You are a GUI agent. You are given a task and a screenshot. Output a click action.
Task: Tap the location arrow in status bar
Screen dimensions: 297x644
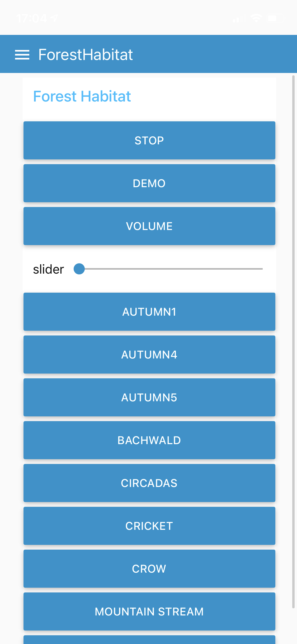(x=54, y=18)
